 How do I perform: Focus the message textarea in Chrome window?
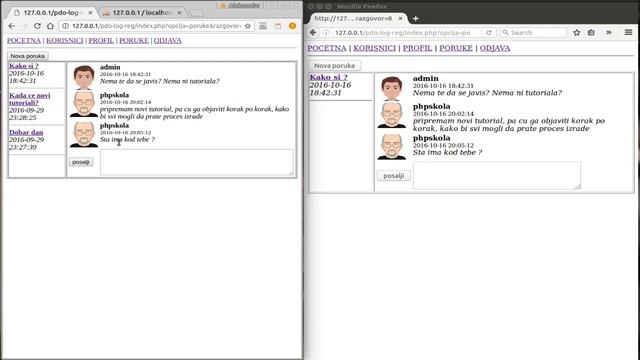(197, 162)
